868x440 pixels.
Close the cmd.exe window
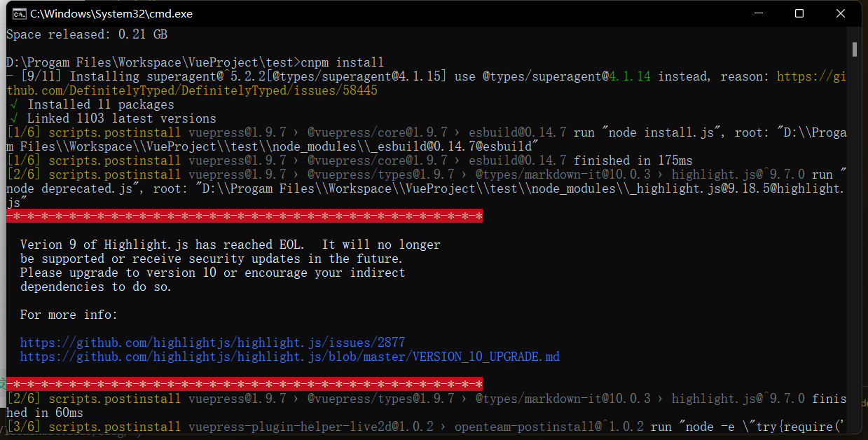tap(840, 13)
